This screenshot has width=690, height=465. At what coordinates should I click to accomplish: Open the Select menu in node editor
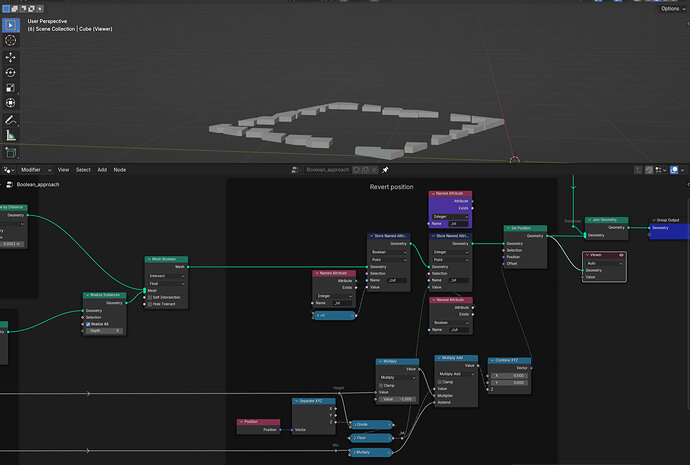pos(83,170)
